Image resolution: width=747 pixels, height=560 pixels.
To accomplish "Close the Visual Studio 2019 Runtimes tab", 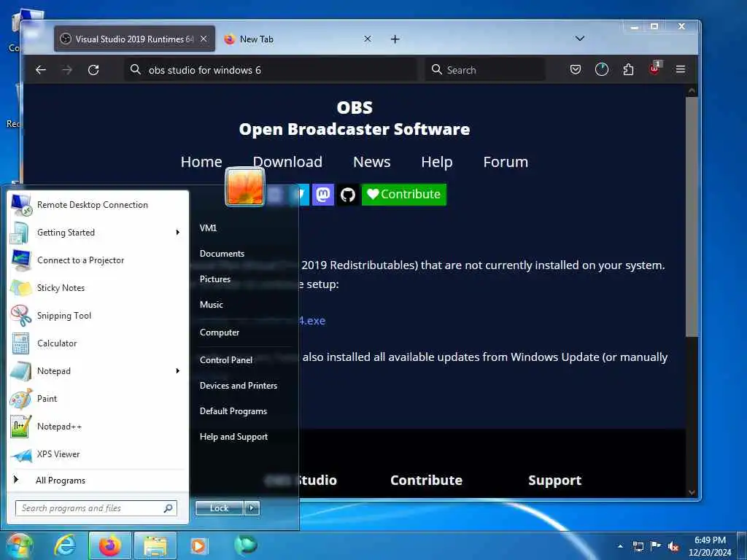I will point(204,39).
